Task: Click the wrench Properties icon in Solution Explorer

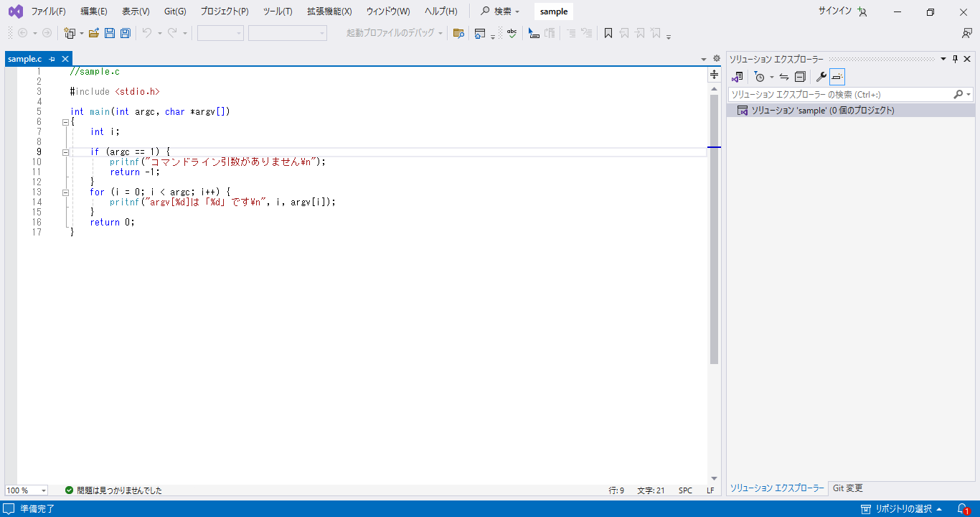Action: click(821, 77)
